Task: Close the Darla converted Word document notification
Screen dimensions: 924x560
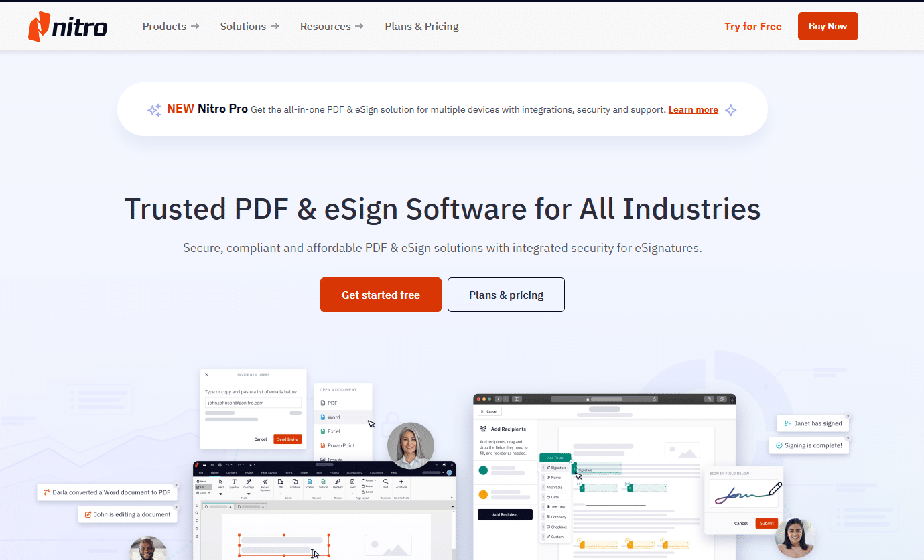Action: pos(176,485)
